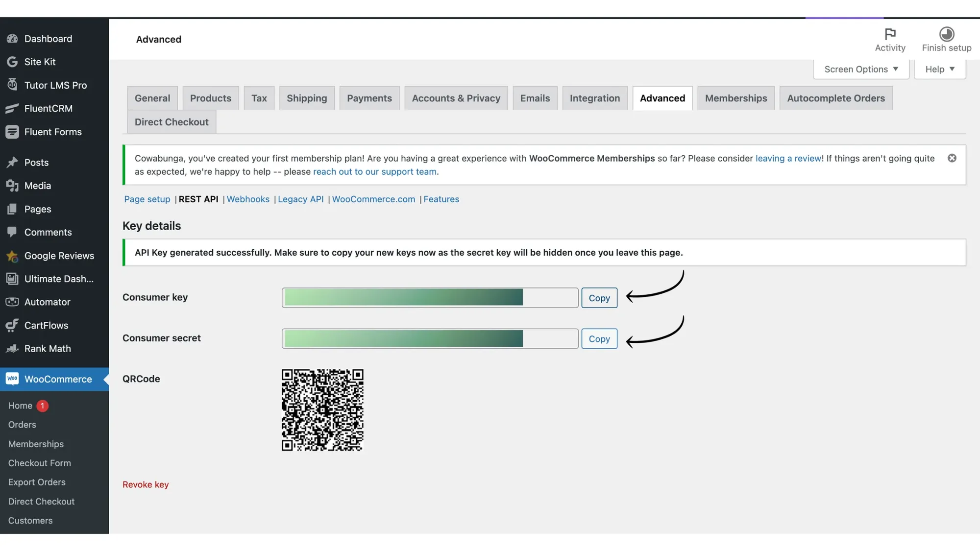This screenshot has height=551, width=980.
Task: Click the CartFlows sidebar icon
Action: pyautogui.click(x=12, y=325)
